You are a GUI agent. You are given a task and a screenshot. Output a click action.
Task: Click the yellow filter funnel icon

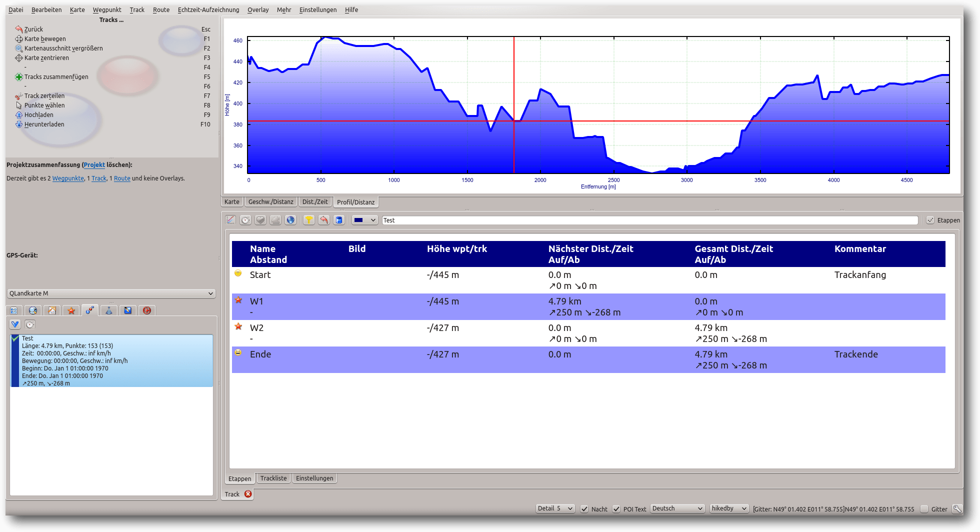coord(309,220)
